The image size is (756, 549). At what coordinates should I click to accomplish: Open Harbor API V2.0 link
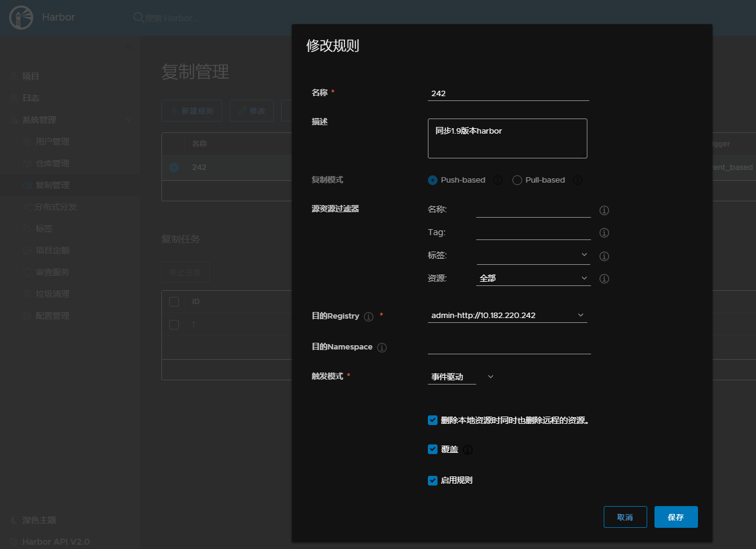click(56, 542)
